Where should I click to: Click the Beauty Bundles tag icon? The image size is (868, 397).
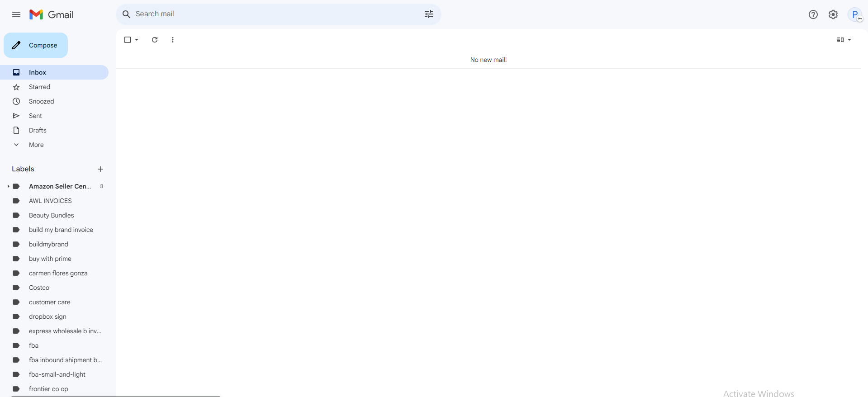[16, 215]
